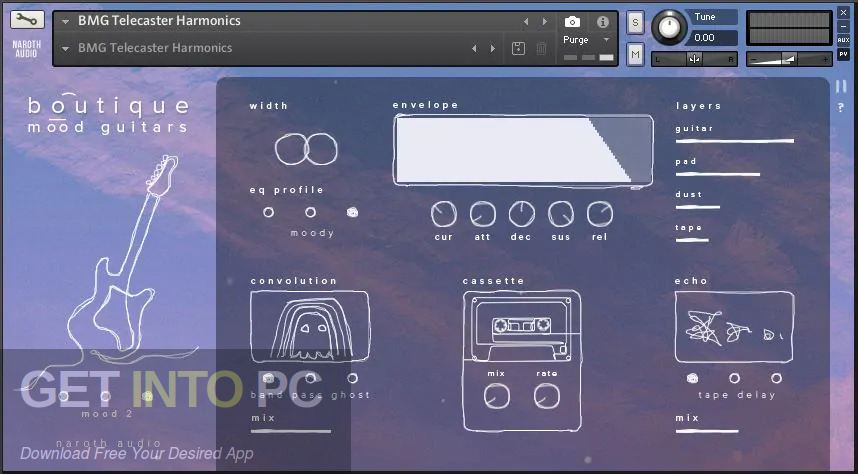Screen dimensions: 858x474
Task: Click the envelope rel knob
Action: [600, 214]
